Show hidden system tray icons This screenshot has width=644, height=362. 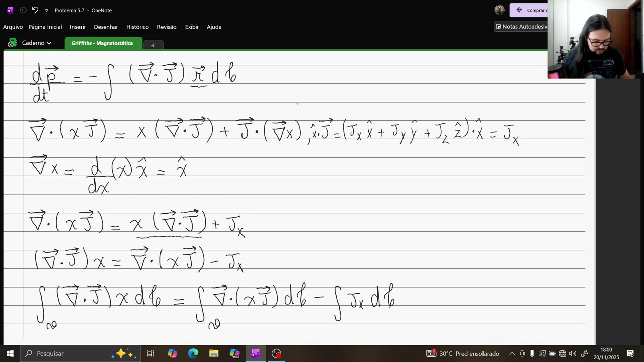[x=512, y=353]
